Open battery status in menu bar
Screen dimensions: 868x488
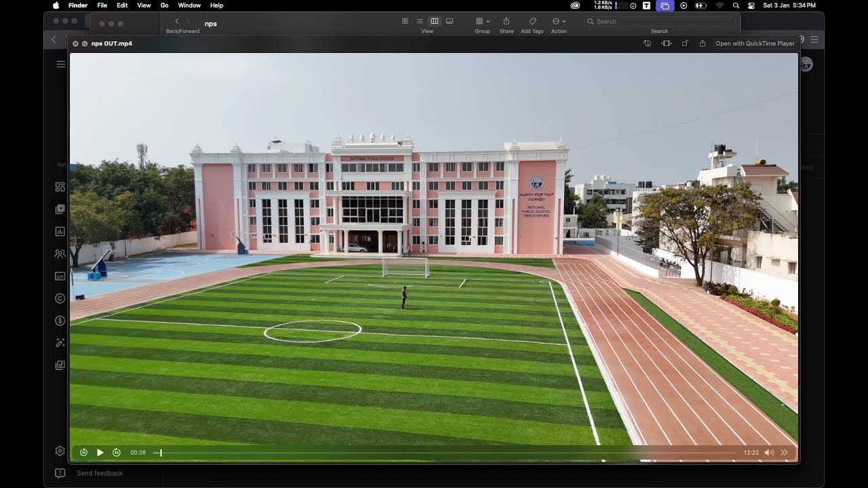[x=701, y=5]
